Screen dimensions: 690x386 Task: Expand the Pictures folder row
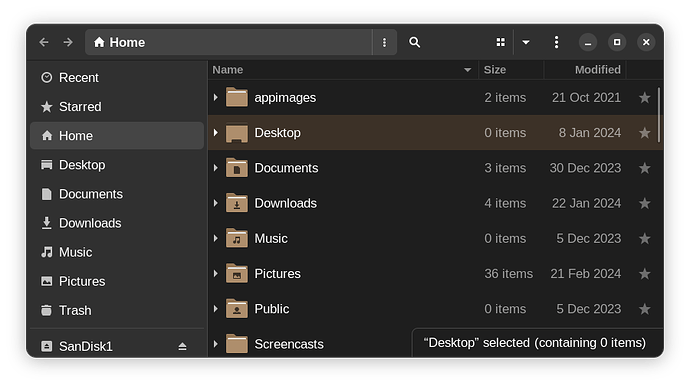tap(216, 273)
